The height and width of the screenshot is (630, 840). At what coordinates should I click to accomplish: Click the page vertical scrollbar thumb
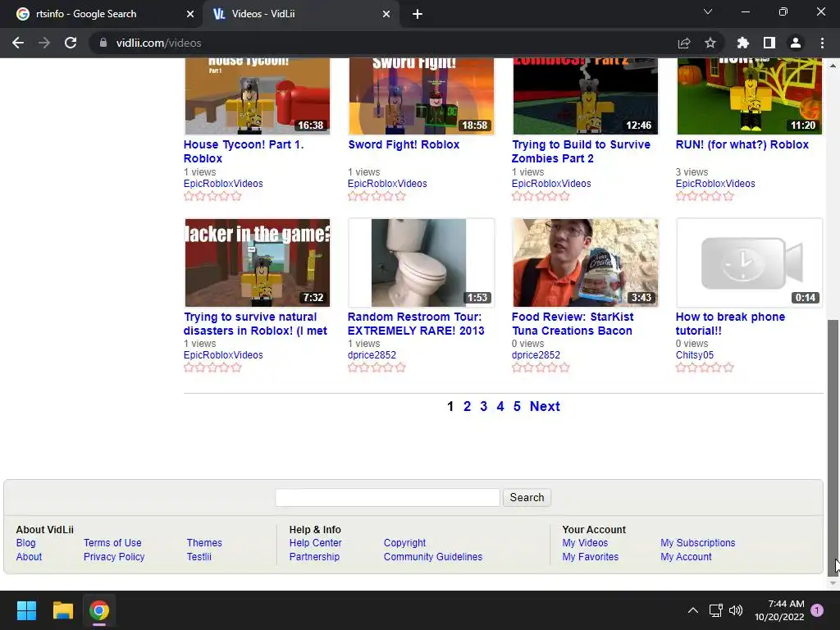coord(833,447)
